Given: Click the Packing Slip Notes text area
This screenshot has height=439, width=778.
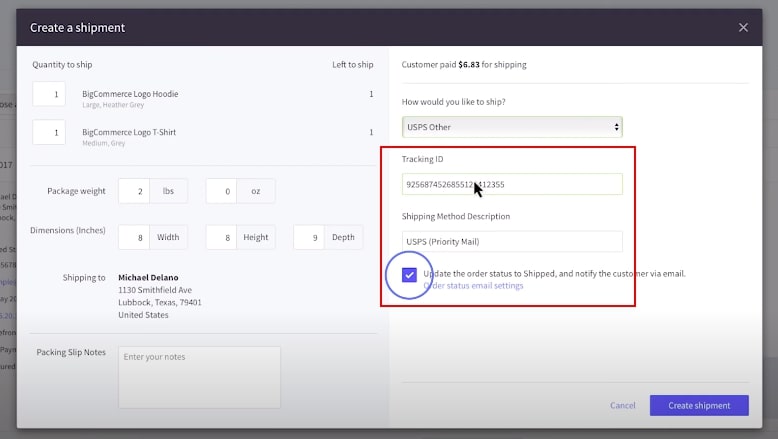Looking at the screenshot, I should 200,376.
